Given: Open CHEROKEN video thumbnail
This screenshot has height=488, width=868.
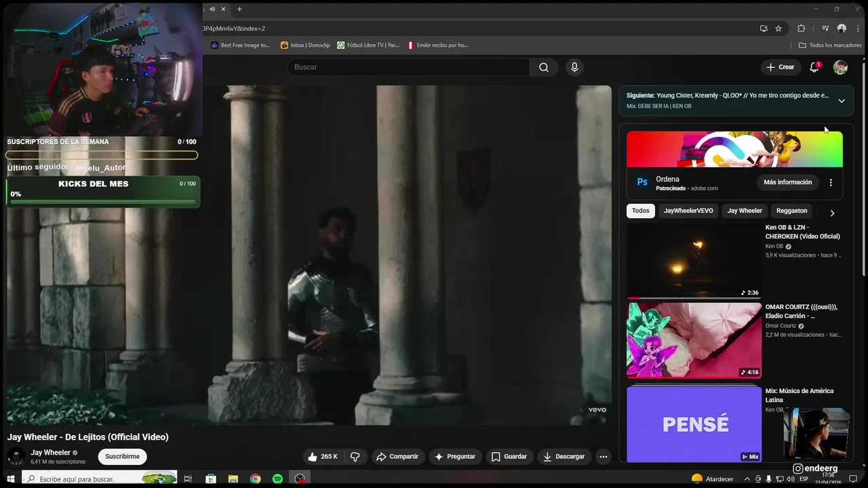Looking at the screenshot, I should coord(694,262).
